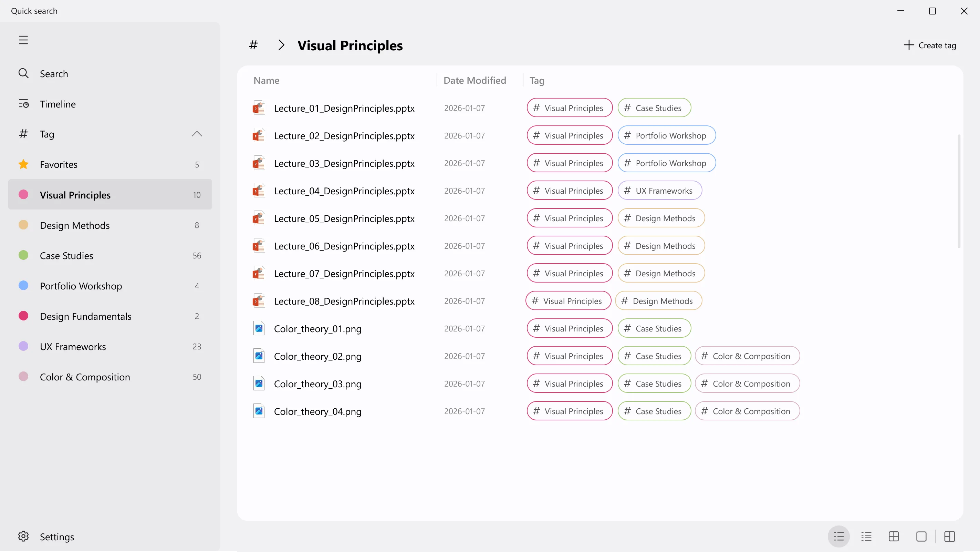Click the Create tag button
The height and width of the screenshot is (552, 980).
(929, 45)
